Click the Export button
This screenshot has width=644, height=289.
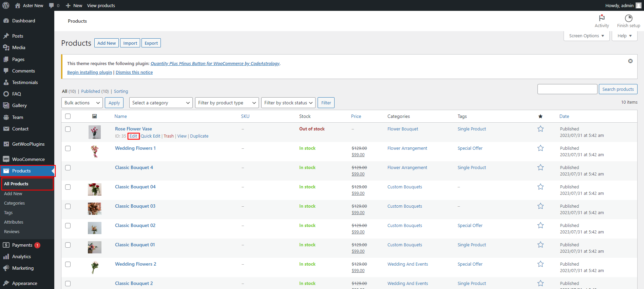(x=151, y=43)
